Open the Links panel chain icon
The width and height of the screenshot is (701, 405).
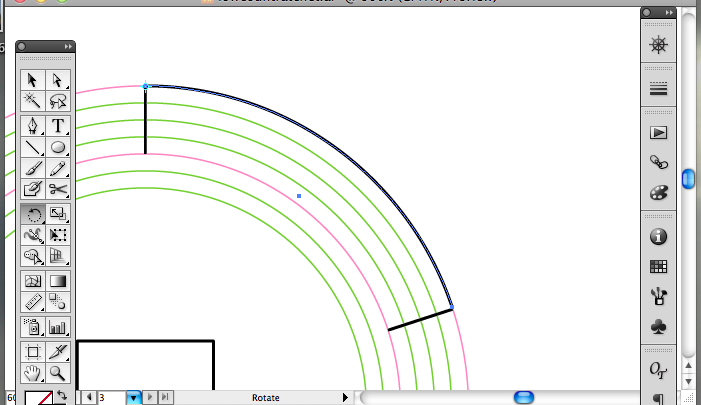click(659, 162)
